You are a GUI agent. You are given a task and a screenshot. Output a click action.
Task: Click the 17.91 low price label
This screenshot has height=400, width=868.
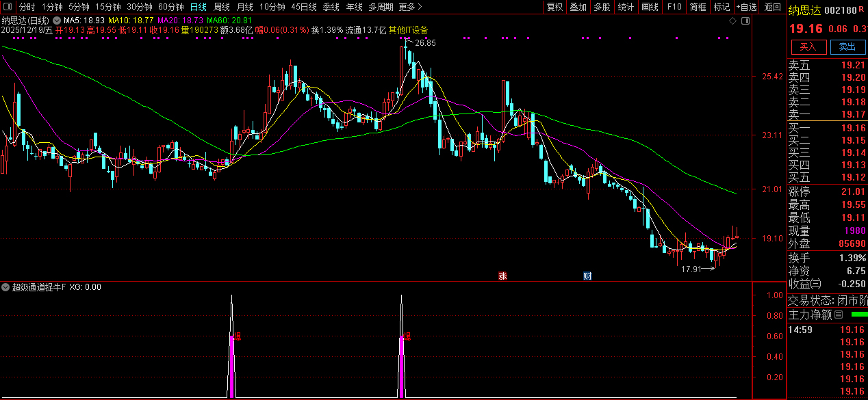pos(691,269)
